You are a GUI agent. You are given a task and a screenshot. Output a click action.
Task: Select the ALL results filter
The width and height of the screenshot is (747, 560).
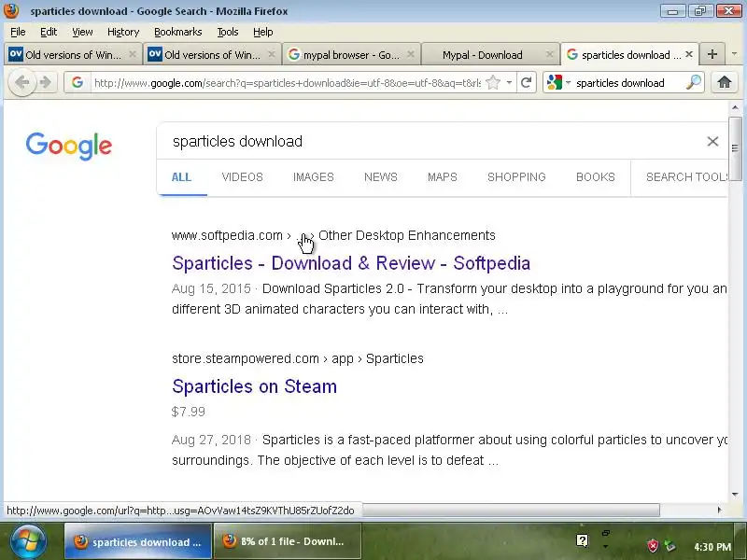click(181, 177)
